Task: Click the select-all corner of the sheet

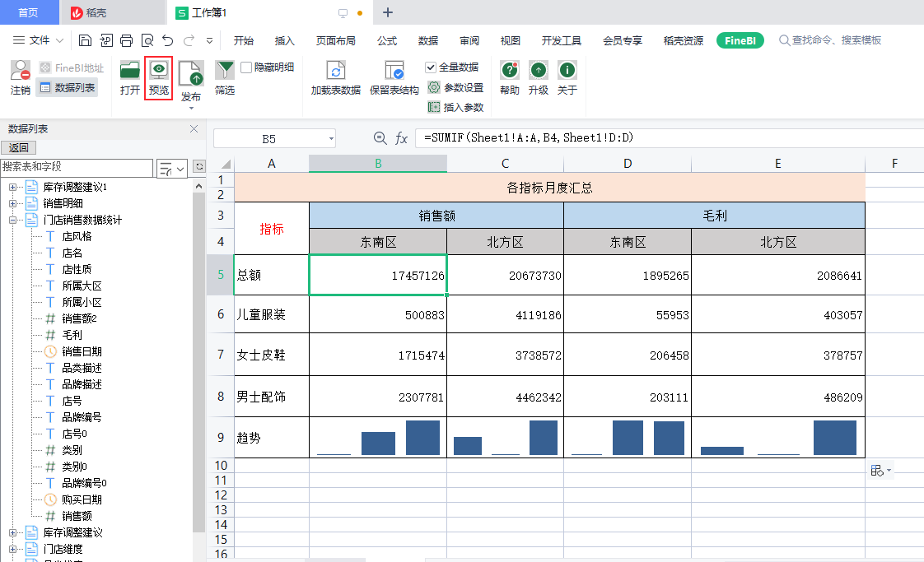Action: click(x=224, y=163)
